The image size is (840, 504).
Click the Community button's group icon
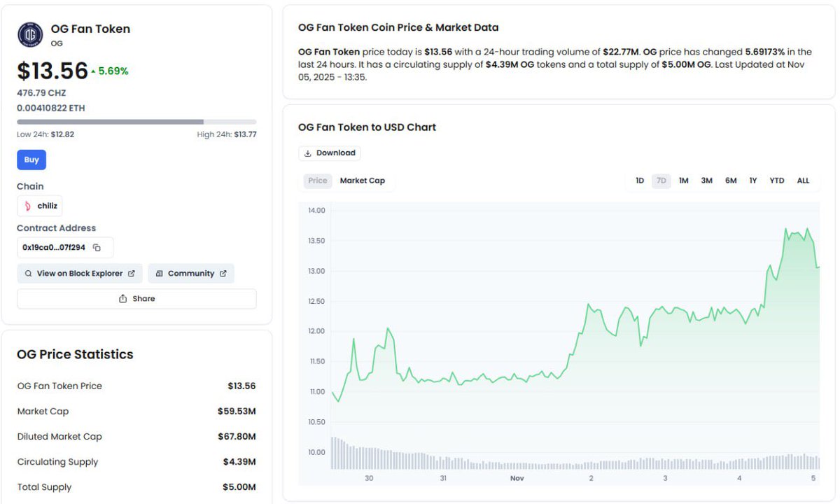pyautogui.click(x=159, y=274)
